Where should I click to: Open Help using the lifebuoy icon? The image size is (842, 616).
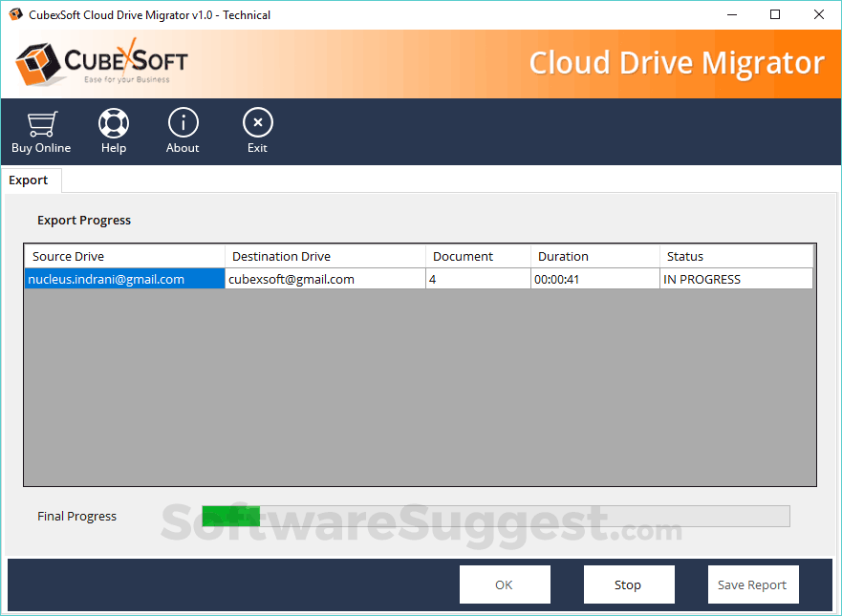point(113,122)
